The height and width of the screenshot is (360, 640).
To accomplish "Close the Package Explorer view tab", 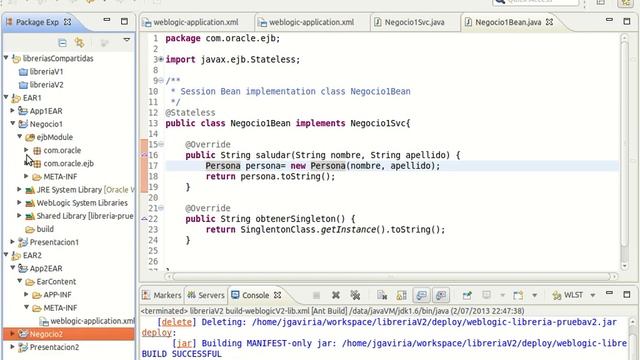I will (68, 22).
